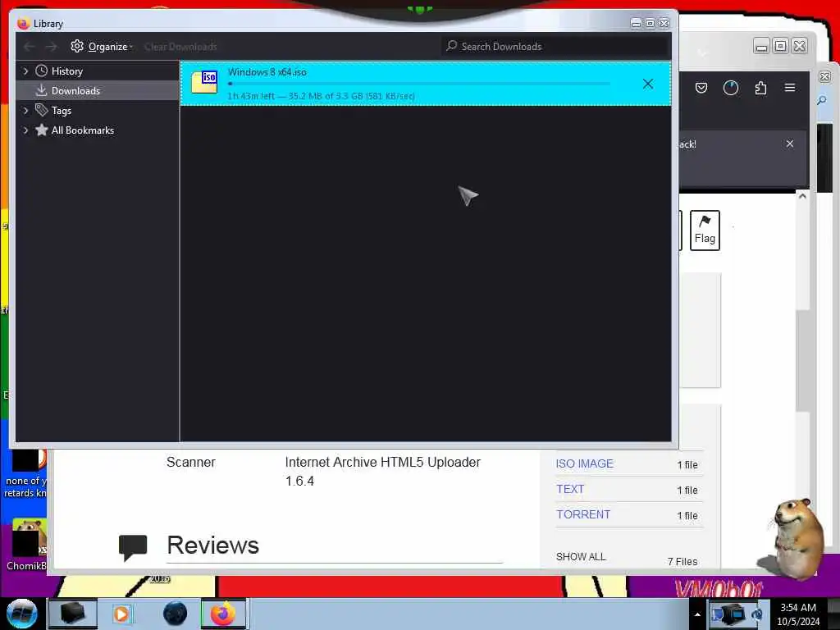The image size is (840, 630).
Task: Click the browser page scroll-up arrow
Action: (802, 196)
